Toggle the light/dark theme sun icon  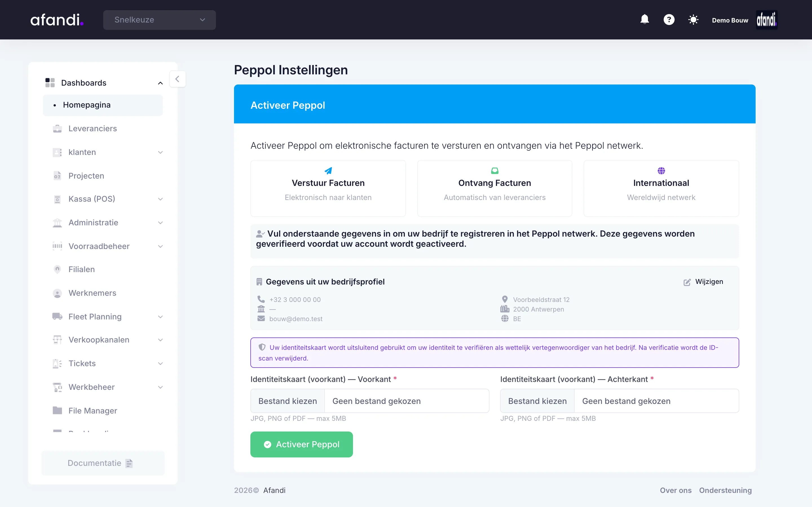click(x=693, y=19)
